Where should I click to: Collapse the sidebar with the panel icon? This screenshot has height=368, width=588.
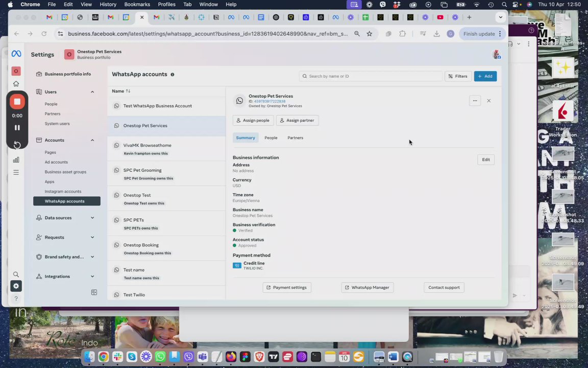94,292
